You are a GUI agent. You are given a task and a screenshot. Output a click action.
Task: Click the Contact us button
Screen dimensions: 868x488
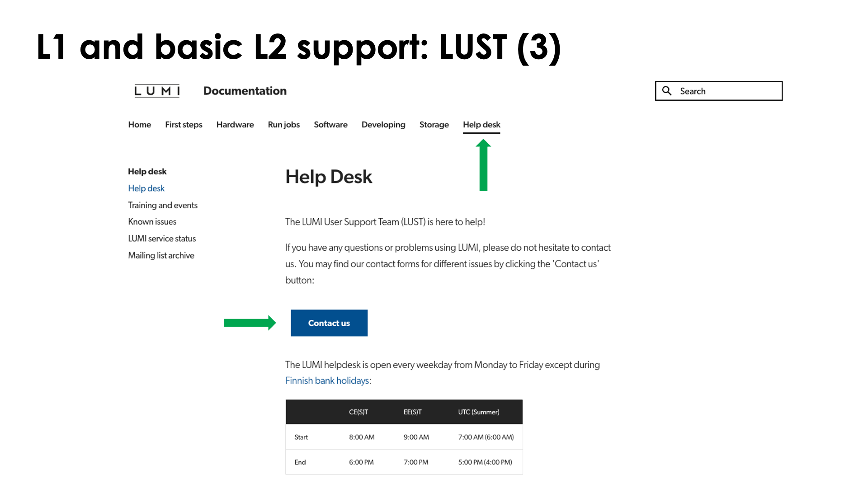pyautogui.click(x=329, y=323)
